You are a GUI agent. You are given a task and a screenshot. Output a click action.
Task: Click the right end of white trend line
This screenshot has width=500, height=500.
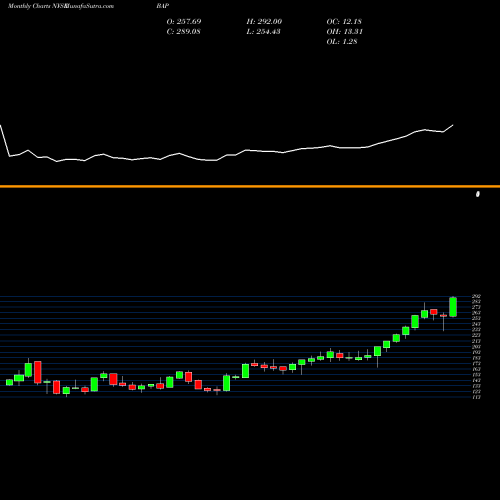[x=453, y=125]
